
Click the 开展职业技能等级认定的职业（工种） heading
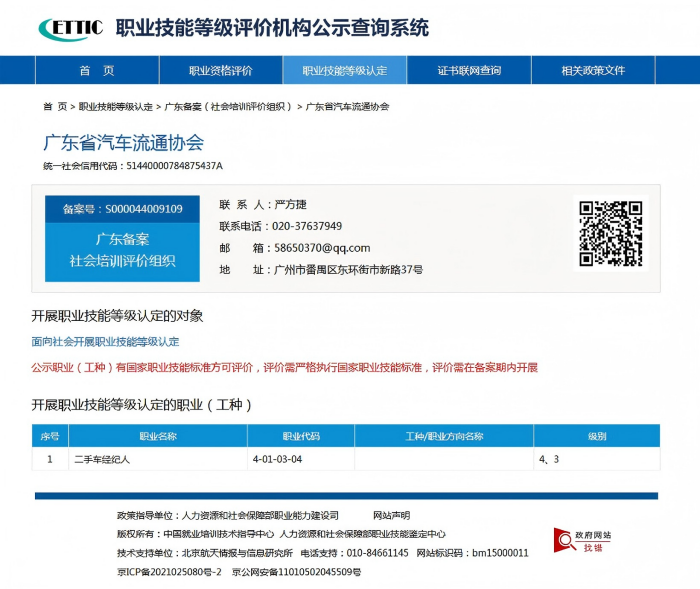142,405
